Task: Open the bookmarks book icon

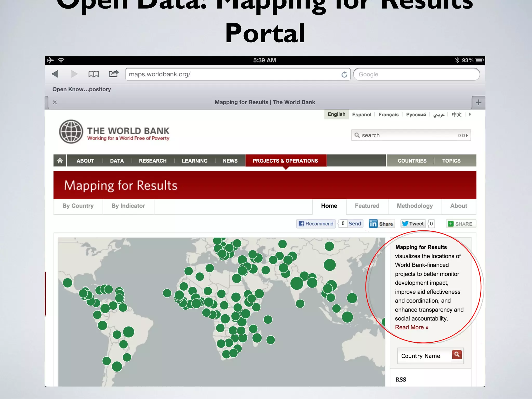Action: [94, 74]
